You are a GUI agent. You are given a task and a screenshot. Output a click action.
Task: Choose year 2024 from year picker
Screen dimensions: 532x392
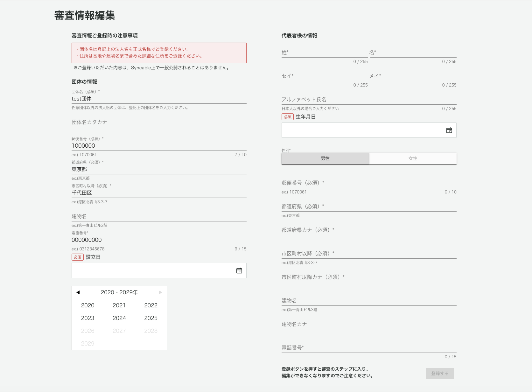pyautogui.click(x=119, y=318)
